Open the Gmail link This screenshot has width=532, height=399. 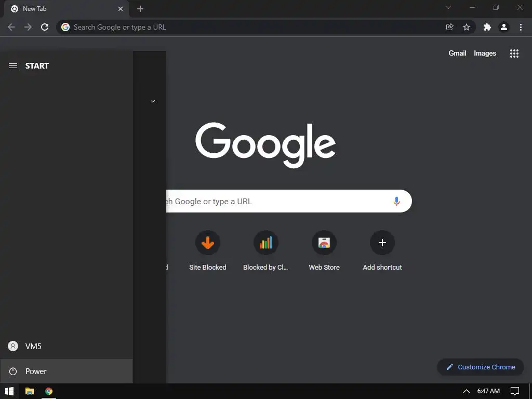pos(457,54)
